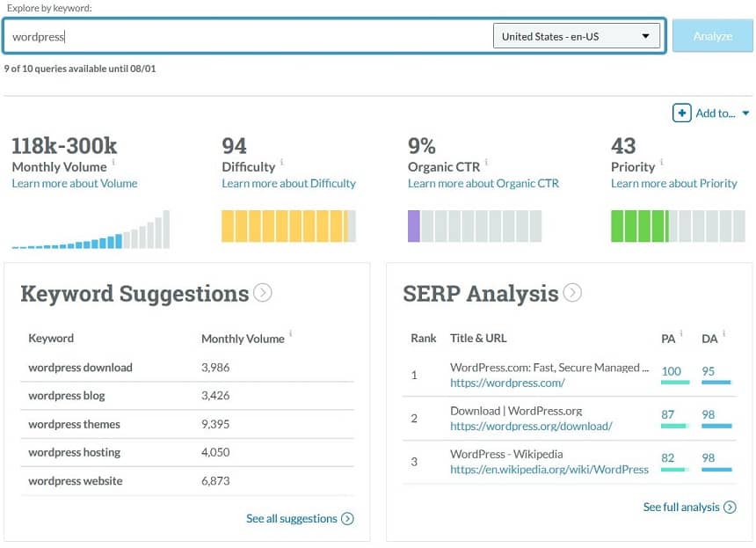Screen dimensions: 756x548
Task: Click the info icon next to DA column
Action: (x=724, y=332)
